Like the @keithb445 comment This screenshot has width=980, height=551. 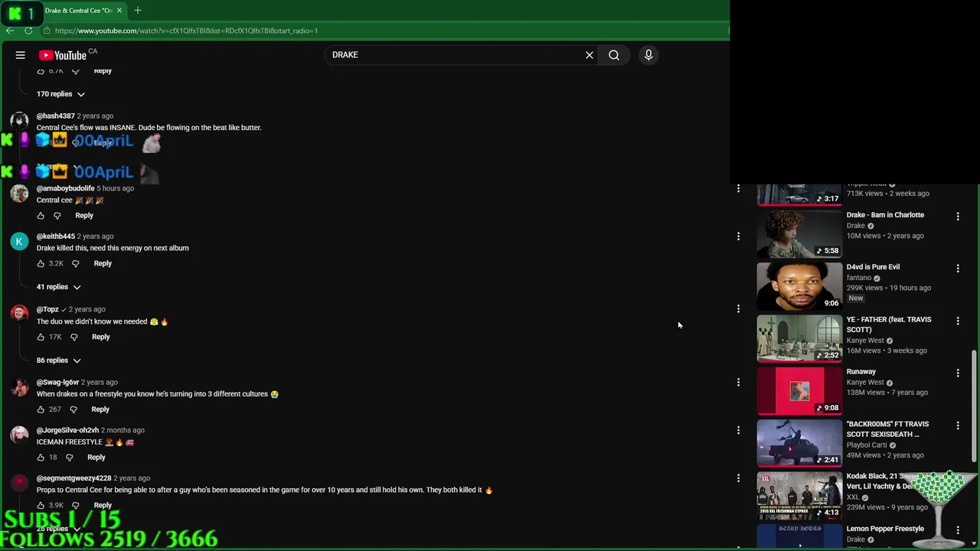point(41,263)
